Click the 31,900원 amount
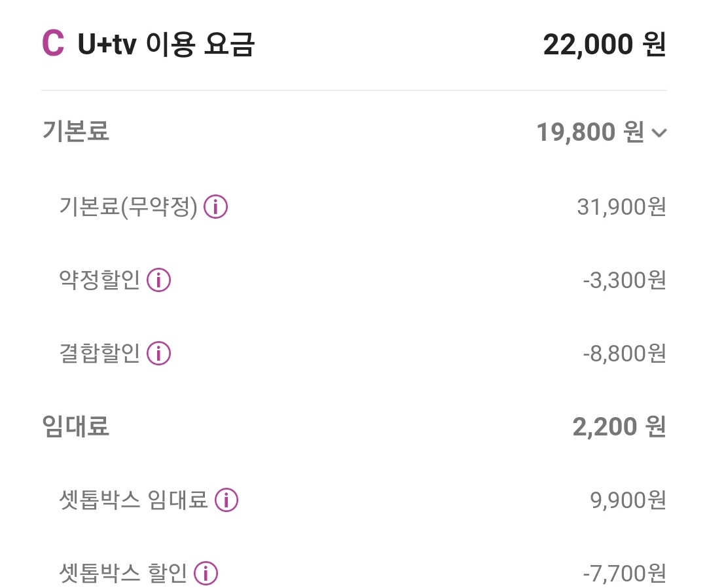The width and height of the screenshot is (707, 588). pyautogui.click(x=621, y=208)
